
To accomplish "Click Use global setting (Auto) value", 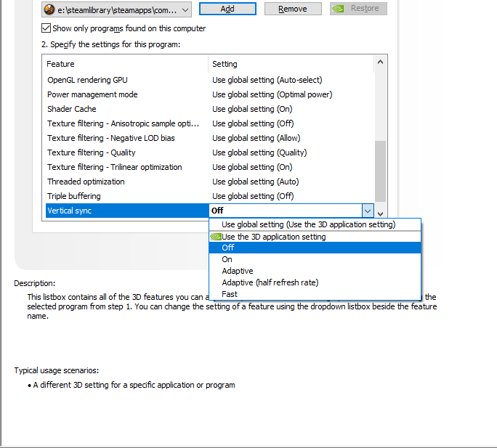I will point(256,182).
